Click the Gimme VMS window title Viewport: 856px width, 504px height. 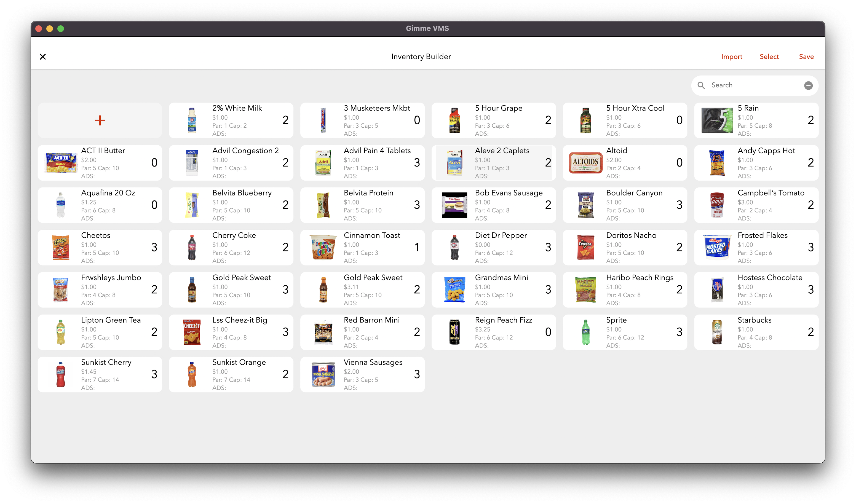[x=427, y=28]
